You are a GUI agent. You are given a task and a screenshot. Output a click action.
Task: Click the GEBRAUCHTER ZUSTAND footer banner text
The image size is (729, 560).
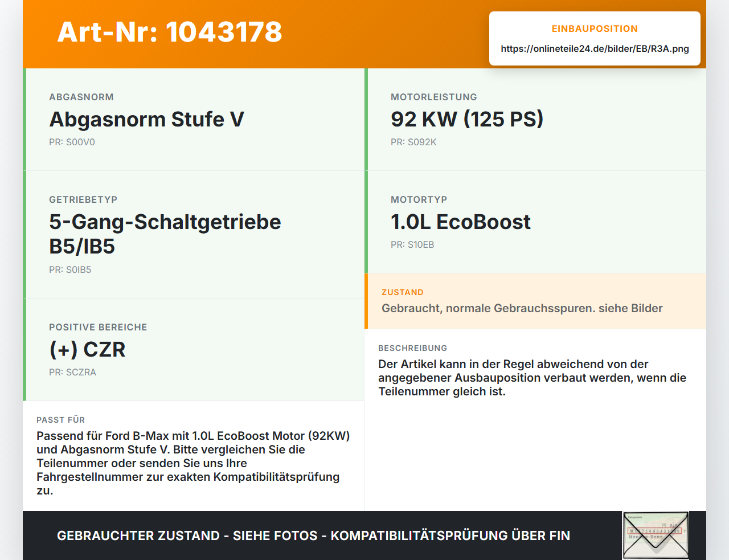(313, 536)
